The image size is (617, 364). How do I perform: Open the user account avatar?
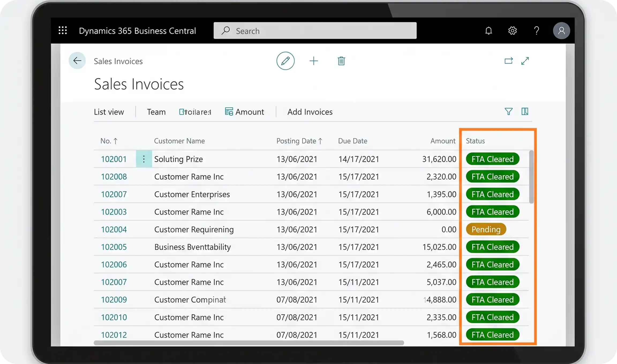(561, 31)
